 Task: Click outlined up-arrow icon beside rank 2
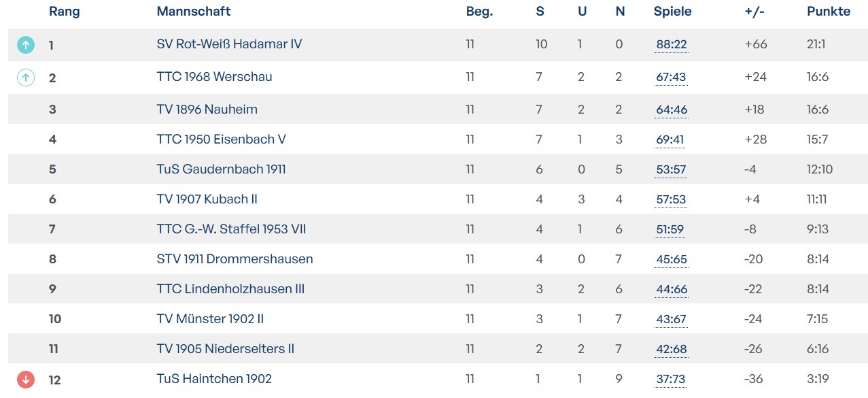(x=25, y=78)
